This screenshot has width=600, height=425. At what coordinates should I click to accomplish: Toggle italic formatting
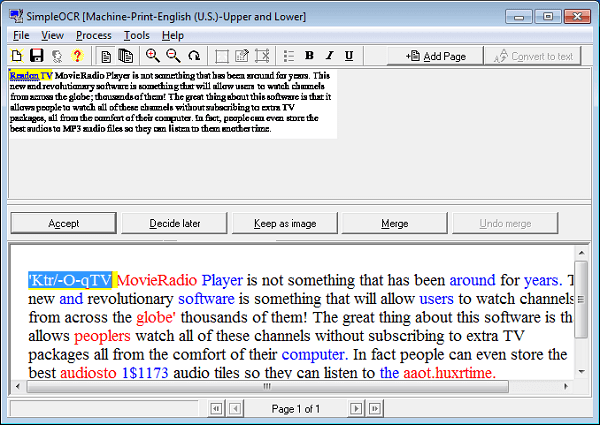click(x=329, y=56)
